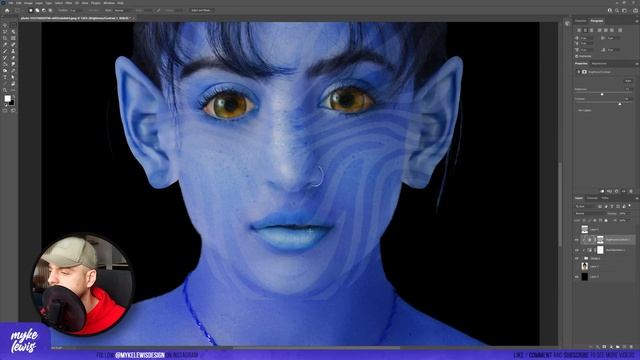Choose Add to selection mode icon
The image size is (640, 360).
(x=37, y=10)
